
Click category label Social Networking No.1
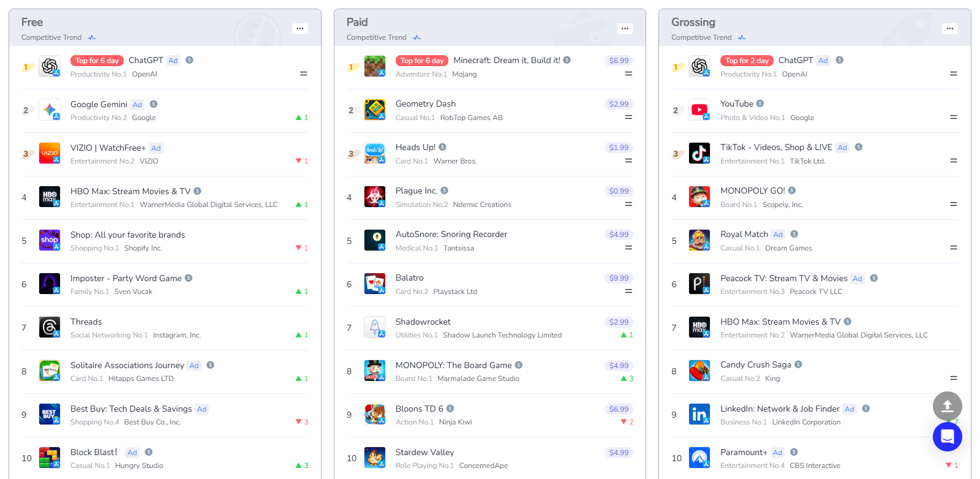pos(109,335)
